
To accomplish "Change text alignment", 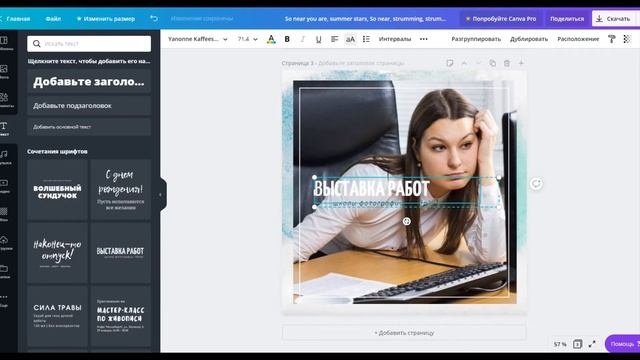I will click(x=334, y=39).
